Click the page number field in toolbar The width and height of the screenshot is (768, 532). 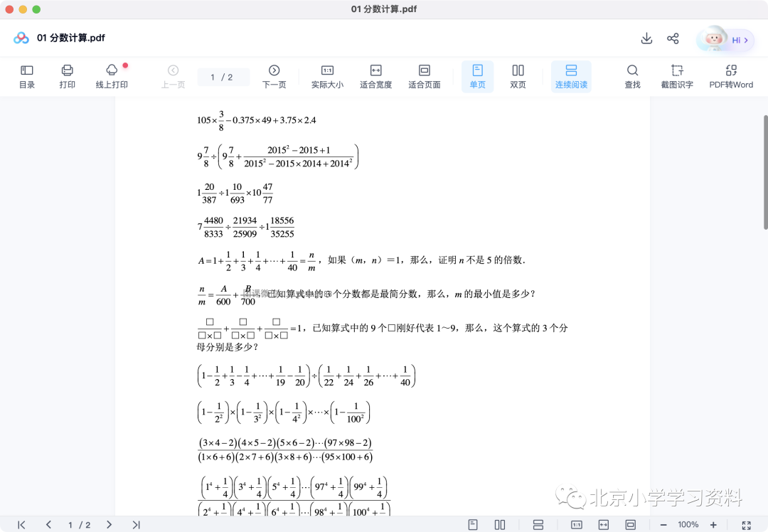click(x=223, y=77)
